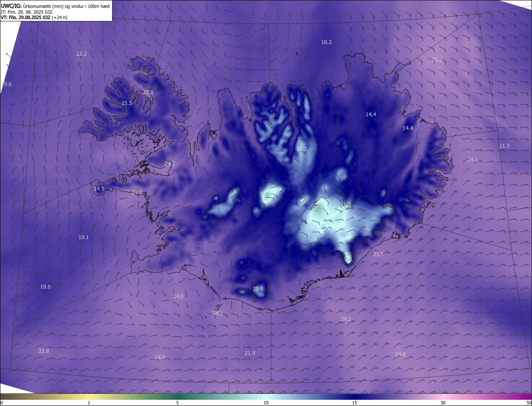The height and width of the screenshot is (406, 532).
Task: Click the 1 label on colour scale
Action: [89, 403]
